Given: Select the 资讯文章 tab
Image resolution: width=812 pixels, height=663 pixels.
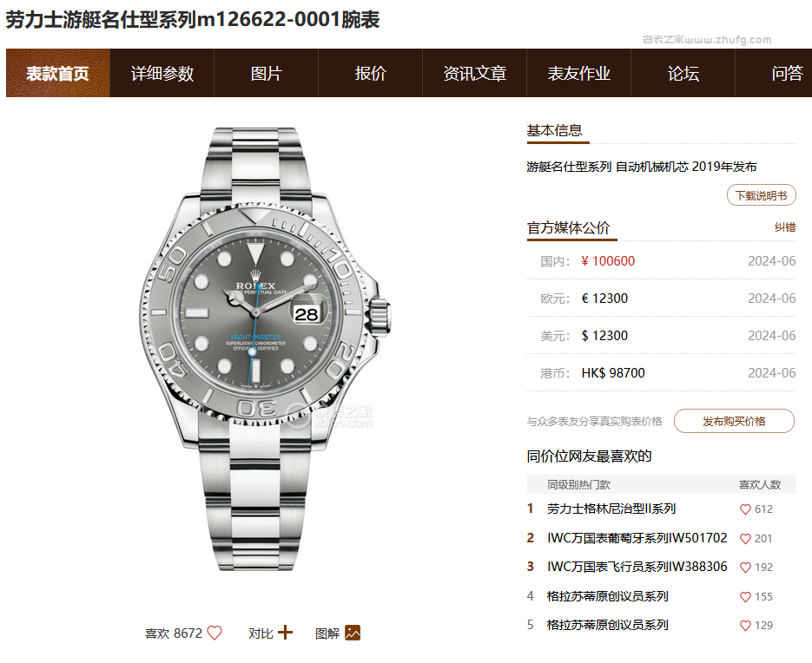Looking at the screenshot, I should point(474,73).
